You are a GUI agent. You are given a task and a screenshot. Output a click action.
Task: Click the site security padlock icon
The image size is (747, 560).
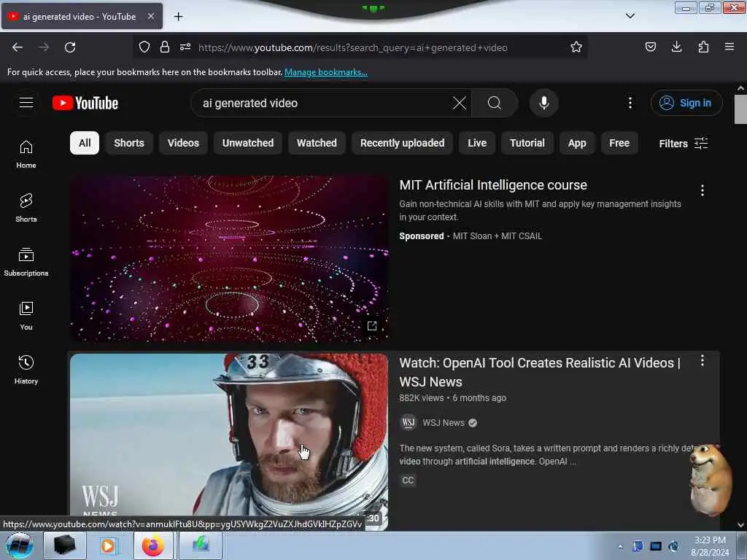coord(165,47)
